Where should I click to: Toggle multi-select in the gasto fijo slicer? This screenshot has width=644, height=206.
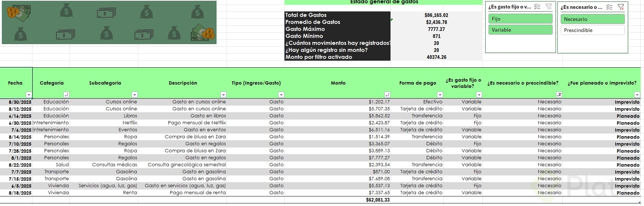tap(537, 7)
